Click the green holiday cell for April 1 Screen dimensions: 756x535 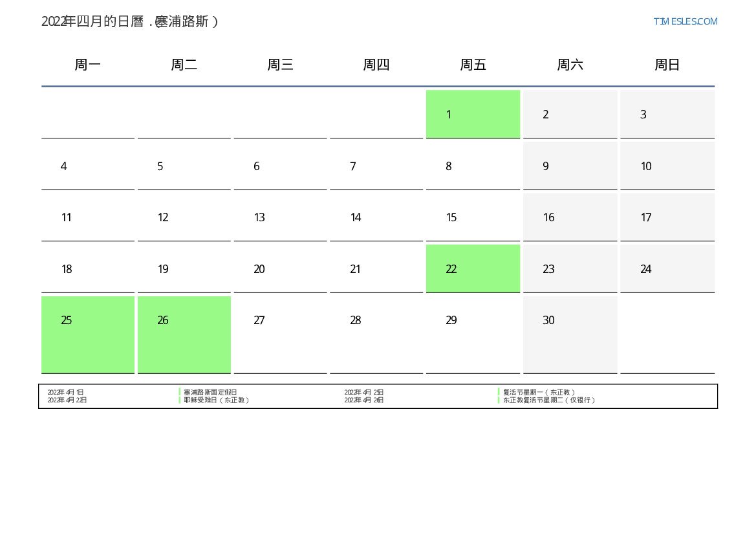tap(473, 115)
